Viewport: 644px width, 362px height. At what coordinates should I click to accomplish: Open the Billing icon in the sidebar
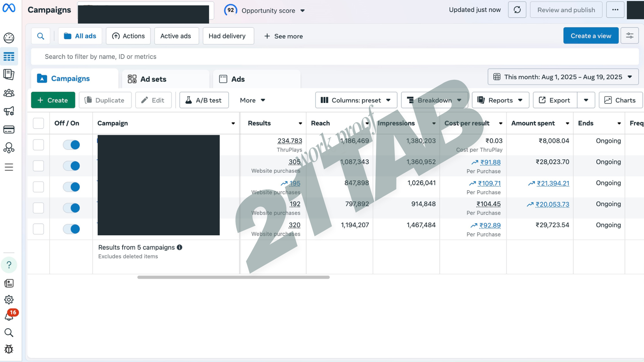tap(9, 129)
